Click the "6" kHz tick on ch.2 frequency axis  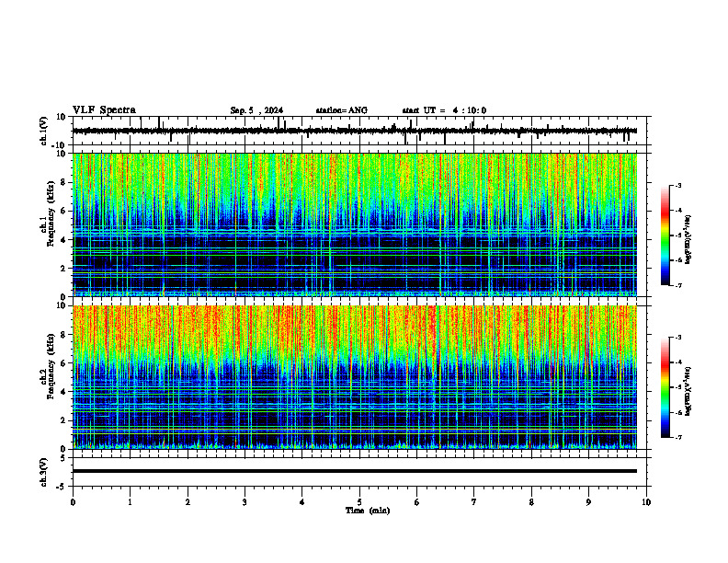64,363
